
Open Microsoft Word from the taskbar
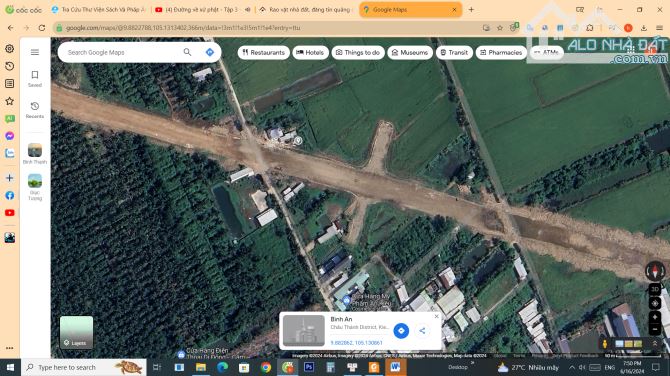(x=395, y=367)
